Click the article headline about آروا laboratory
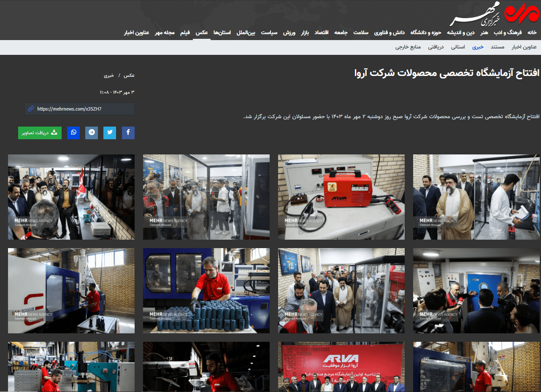Screen dimensions: 541x392 [x=447, y=73]
